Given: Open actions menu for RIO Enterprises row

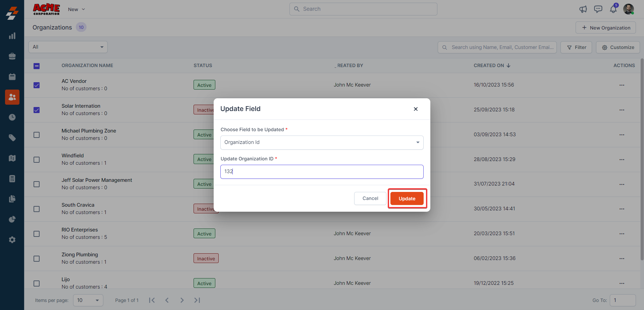Looking at the screenshot, I should coord(622,234).
